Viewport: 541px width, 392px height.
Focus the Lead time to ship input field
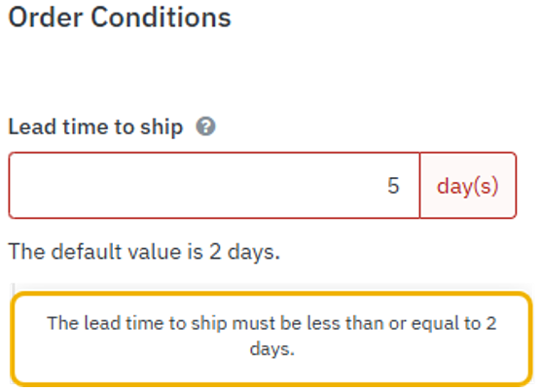[214, 185]
